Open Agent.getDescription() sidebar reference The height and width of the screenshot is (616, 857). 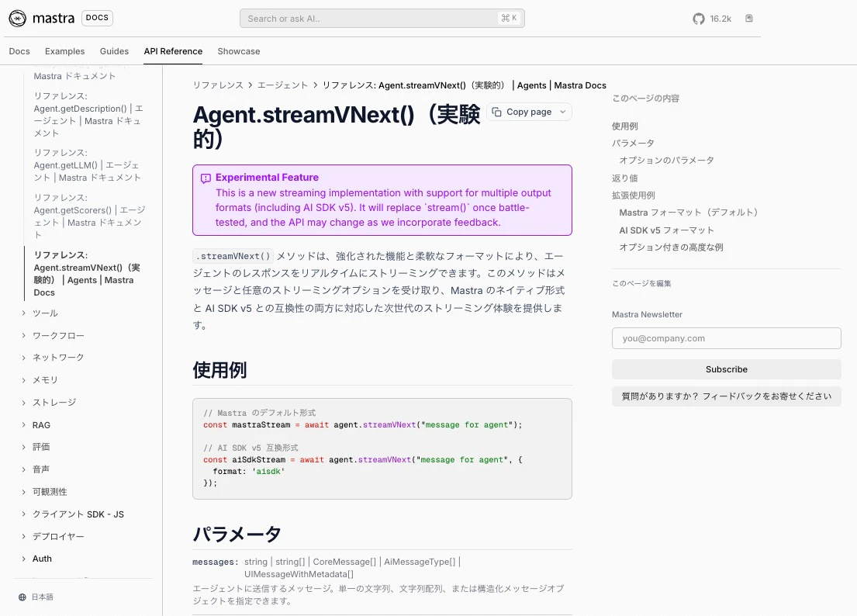click(x=88, y=114)
